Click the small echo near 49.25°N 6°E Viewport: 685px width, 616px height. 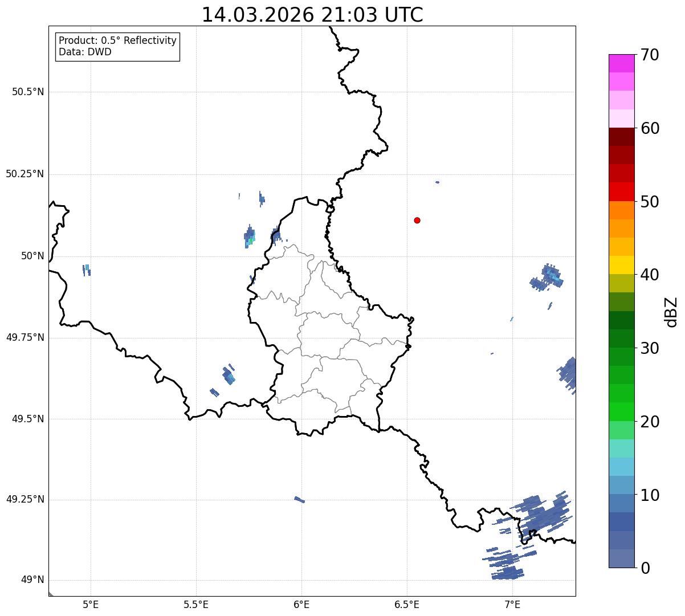click(299, 500)
